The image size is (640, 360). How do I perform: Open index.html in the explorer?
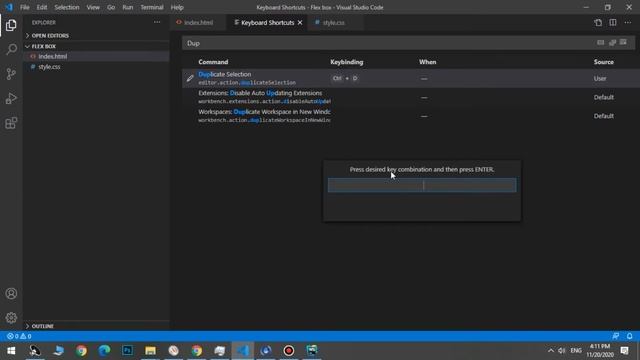[x=53, y=56]
